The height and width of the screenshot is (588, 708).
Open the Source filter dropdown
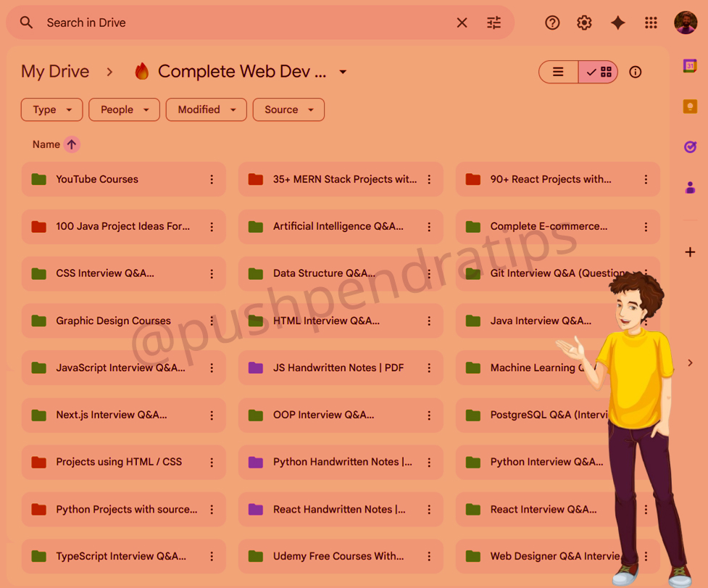(288, 109)
